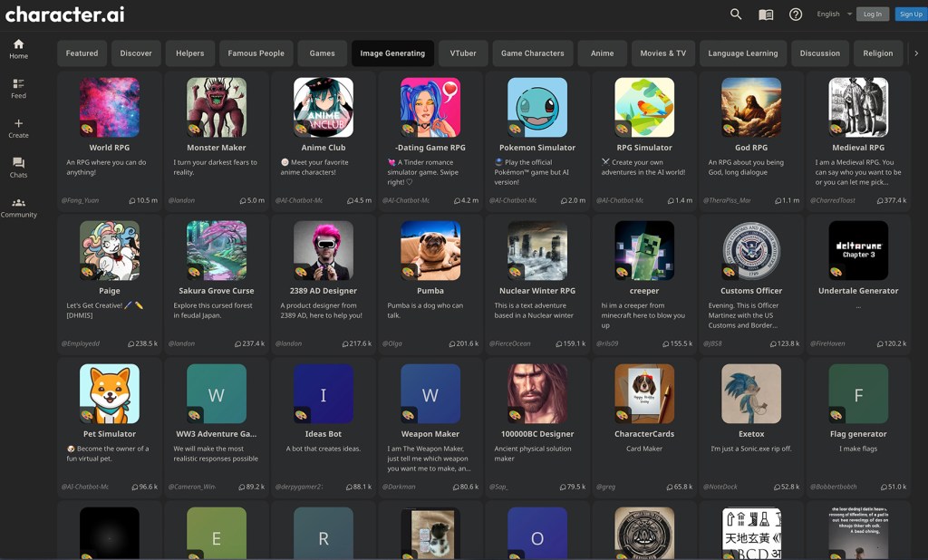Screen dimensions: 928x560
Task: Open the WW3 Adventure Game W avatar
Action: point(217,393)
